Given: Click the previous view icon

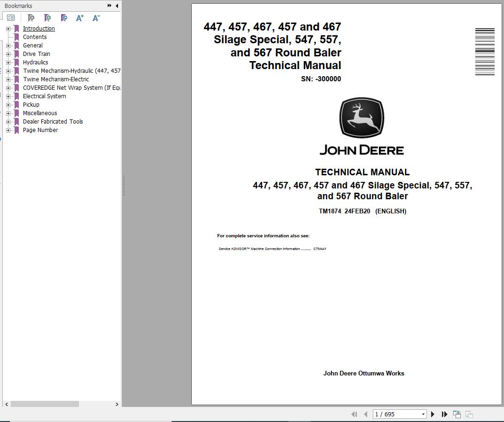Looking at the screenshot, I should click(457, 414).
